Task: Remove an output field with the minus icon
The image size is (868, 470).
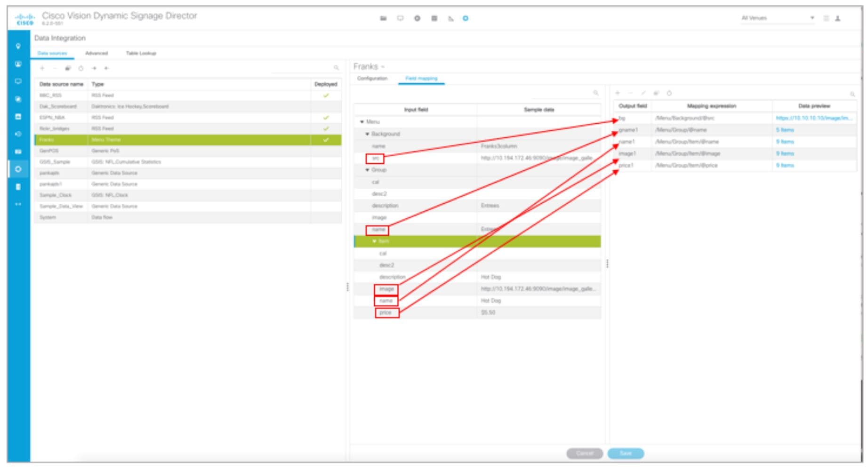Action: coord(630,93)
